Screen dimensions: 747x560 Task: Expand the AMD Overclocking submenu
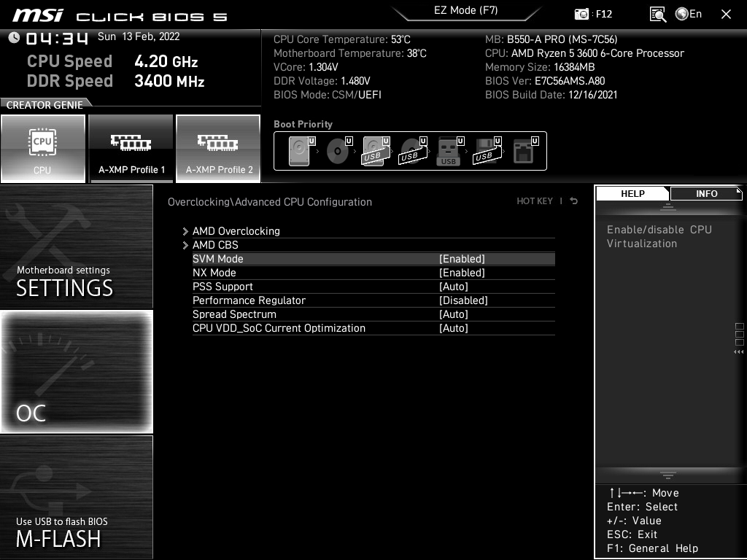pyautogui.click(x=236, y=231)
